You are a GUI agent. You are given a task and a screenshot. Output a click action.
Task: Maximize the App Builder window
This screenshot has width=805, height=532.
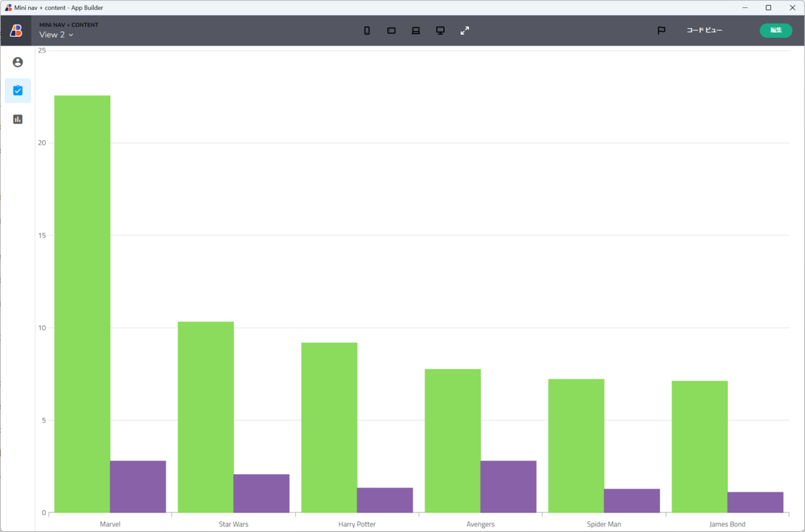click(768, 7)
